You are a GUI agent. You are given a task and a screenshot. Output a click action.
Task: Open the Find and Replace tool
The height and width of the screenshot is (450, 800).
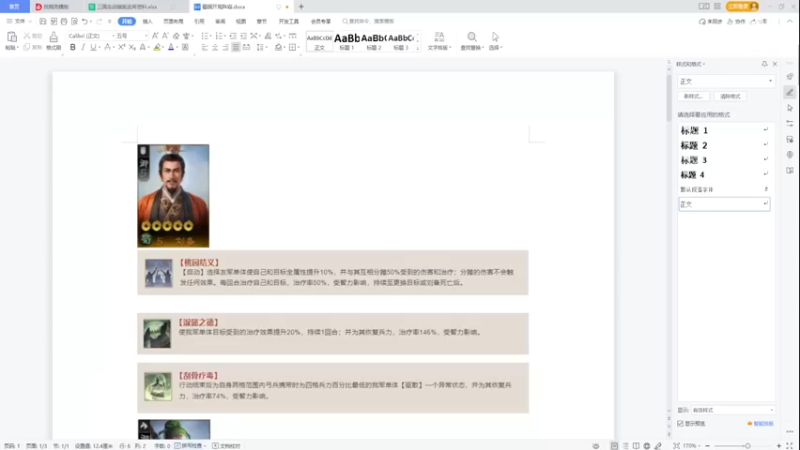(472, 41)
